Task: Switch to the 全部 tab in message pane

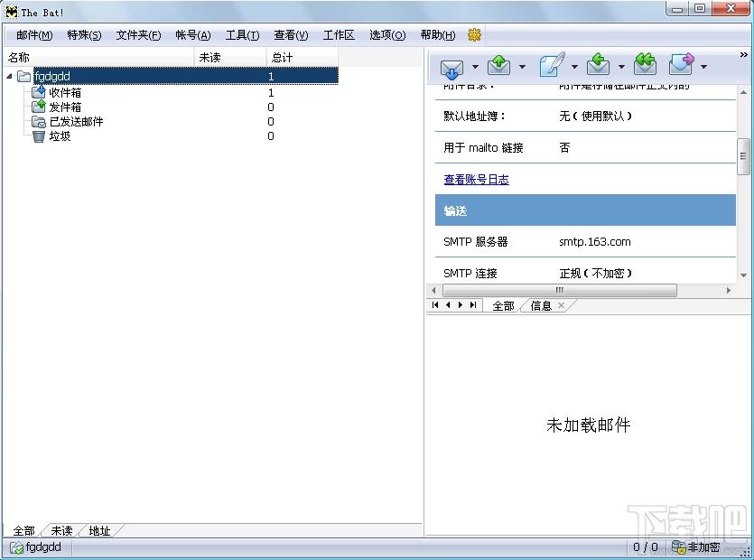Action: coord(503,306)
